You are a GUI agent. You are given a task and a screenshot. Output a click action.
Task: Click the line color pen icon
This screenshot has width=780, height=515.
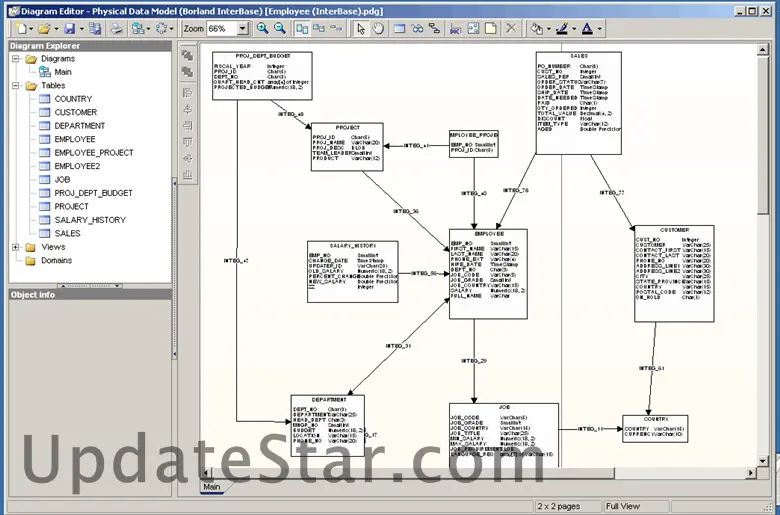click(562, 28)
